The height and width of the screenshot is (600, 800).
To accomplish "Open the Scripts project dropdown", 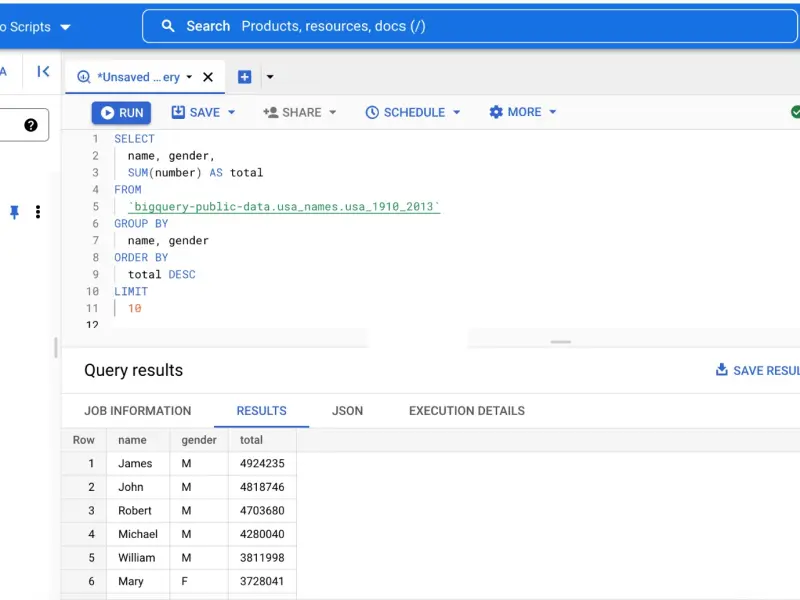I will (x=36, y=27).
